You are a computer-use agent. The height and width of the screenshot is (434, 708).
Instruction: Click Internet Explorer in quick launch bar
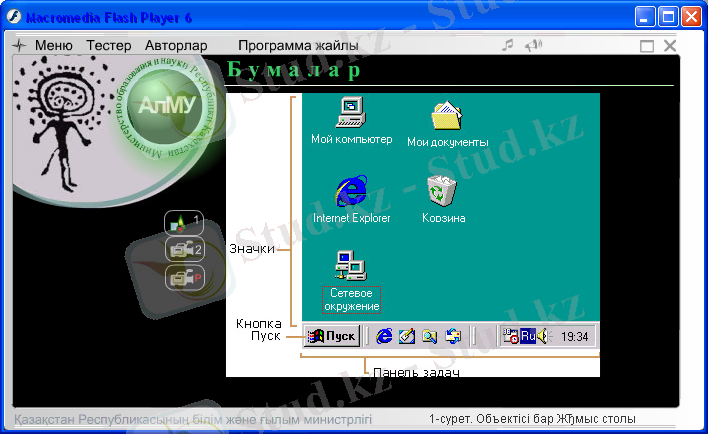click(x=384, y=336)
